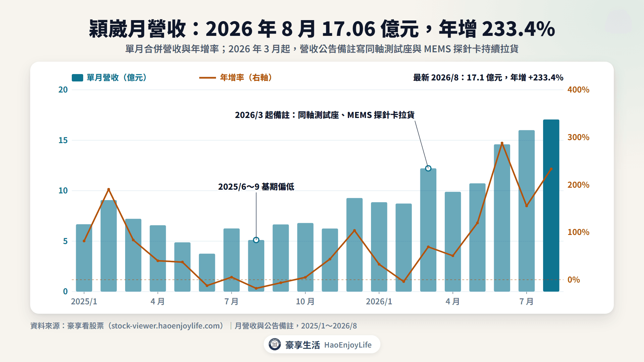The width and height of the screenshot is (644, 362).
Task: Click the teal 單月營收 legend swatch
Action: click(x=77, y=78)
